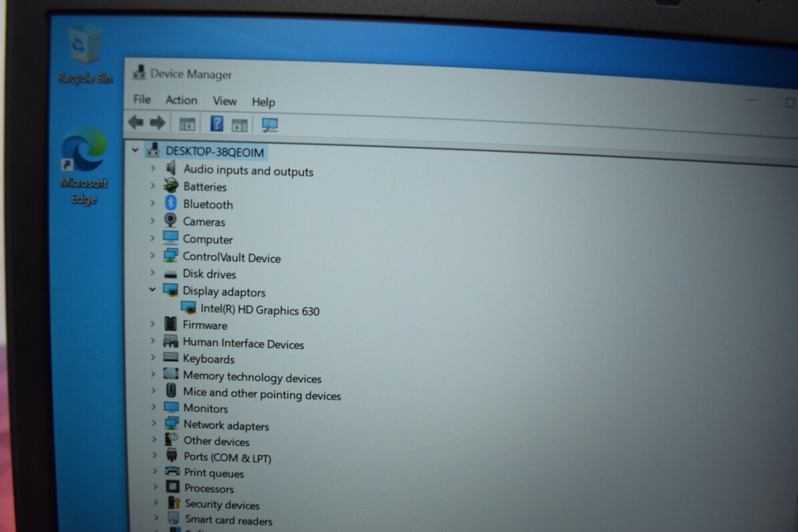Click the Bluetooth category icon
The width and height of the screenshot is (798, 532).
point(171,203)
